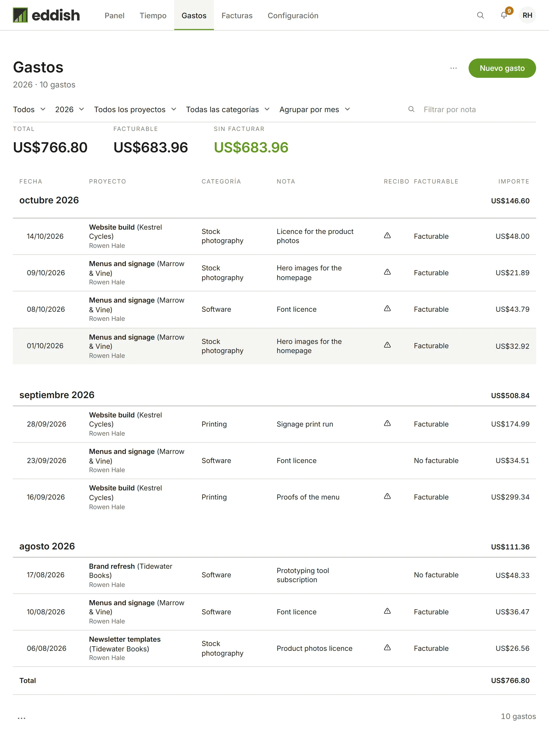Click the magnifier icon beside Filtrar por nota
The image size is (549, 756).
411,109
